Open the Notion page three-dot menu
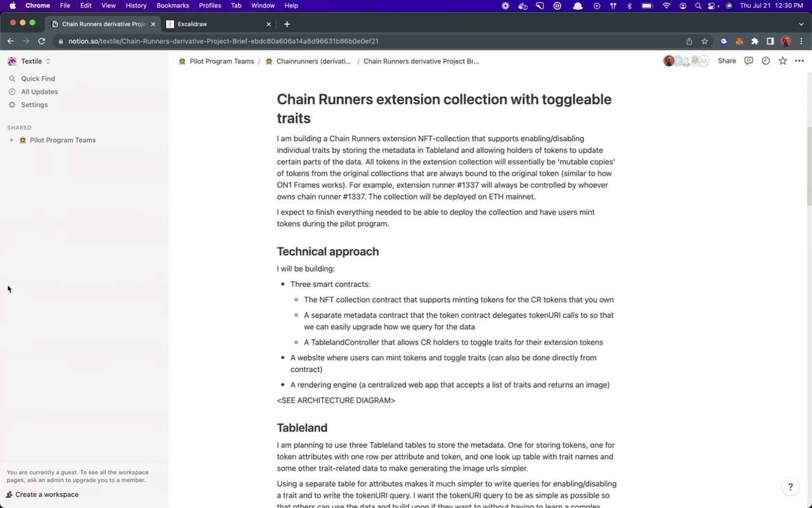Image resolution: width=812 pixels, height=508 pixels. [x=799, y=61]
